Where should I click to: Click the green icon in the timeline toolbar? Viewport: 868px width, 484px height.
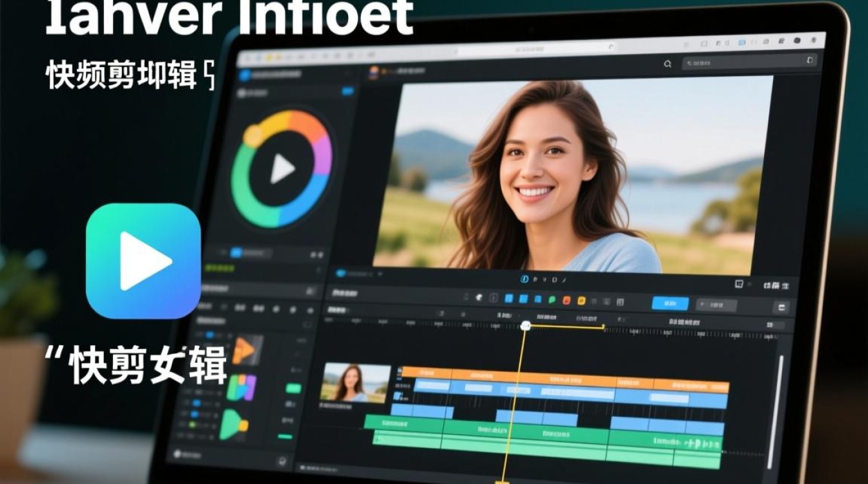click(x=552, y=299)
